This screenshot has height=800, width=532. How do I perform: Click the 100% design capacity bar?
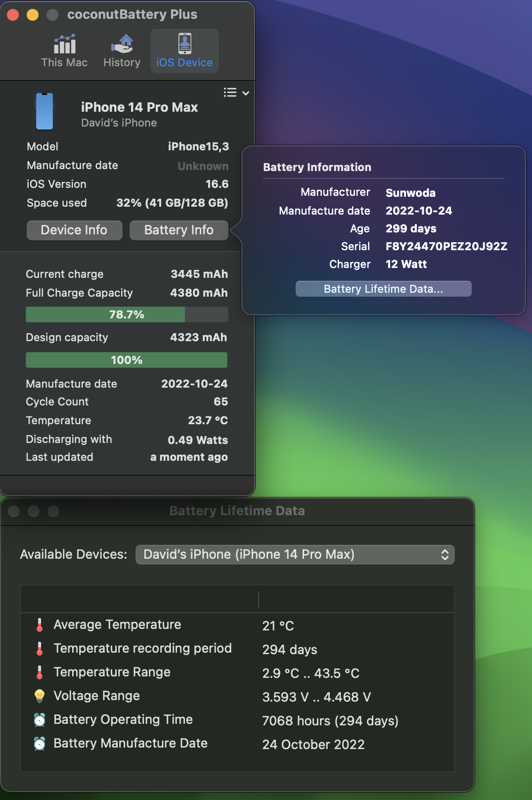tap(127, 360)
